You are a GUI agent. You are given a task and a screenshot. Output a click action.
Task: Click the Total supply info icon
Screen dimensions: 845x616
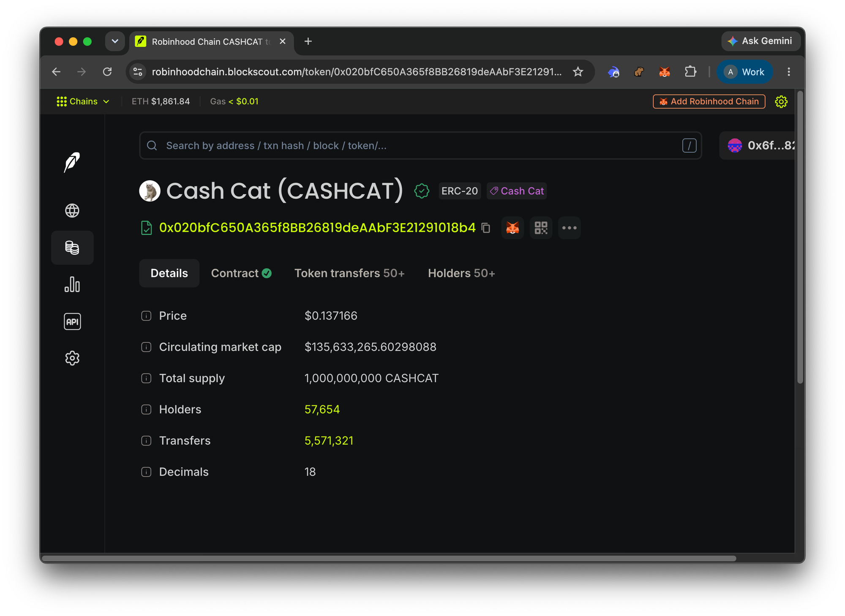tap(146, 378)
